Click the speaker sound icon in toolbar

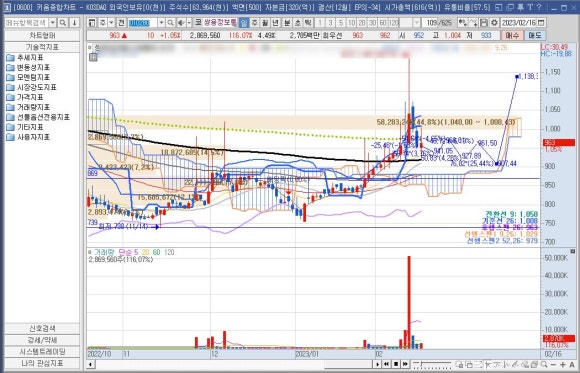coord(181,23)
